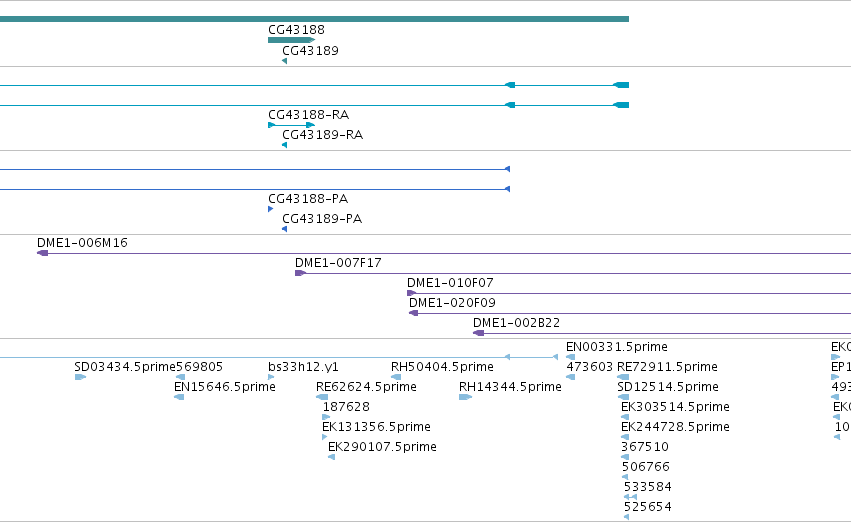
Task: Click the EN00331.5prime EST marker
Action: [570, 357]
